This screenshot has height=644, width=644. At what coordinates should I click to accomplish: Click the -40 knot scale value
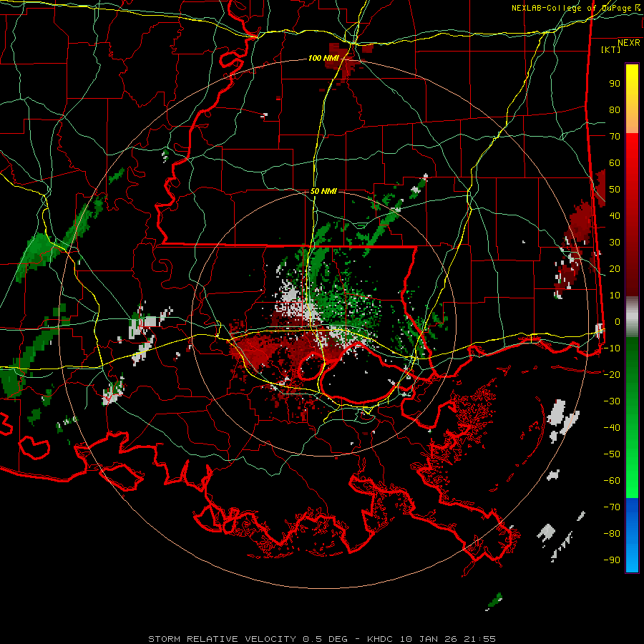(612, 428)
